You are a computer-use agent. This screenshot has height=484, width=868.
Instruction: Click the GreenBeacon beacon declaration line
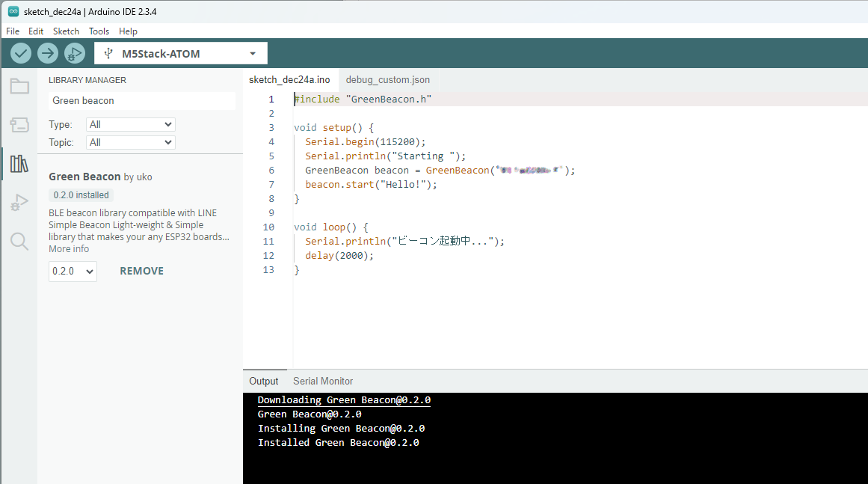click(x=440, y=170)
